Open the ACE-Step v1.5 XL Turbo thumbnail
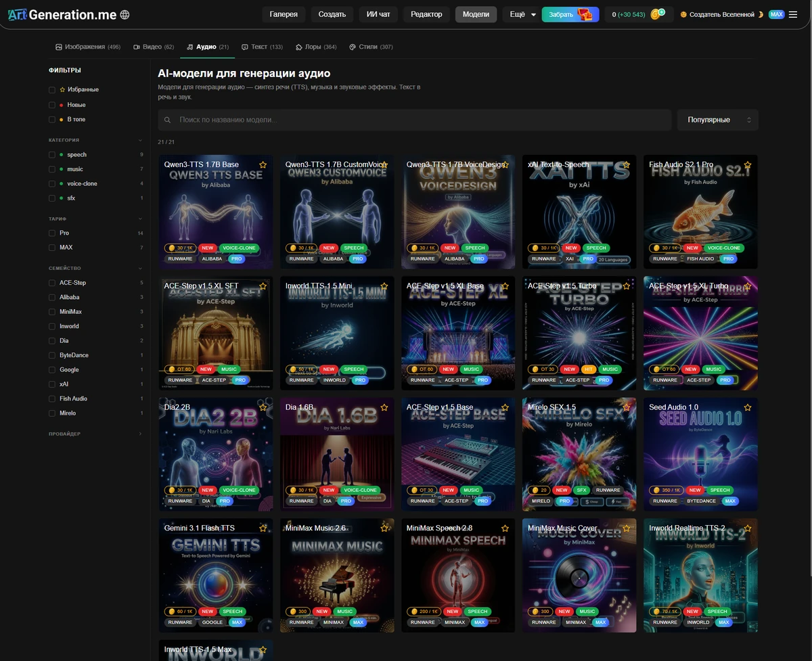 coord(700,333)
